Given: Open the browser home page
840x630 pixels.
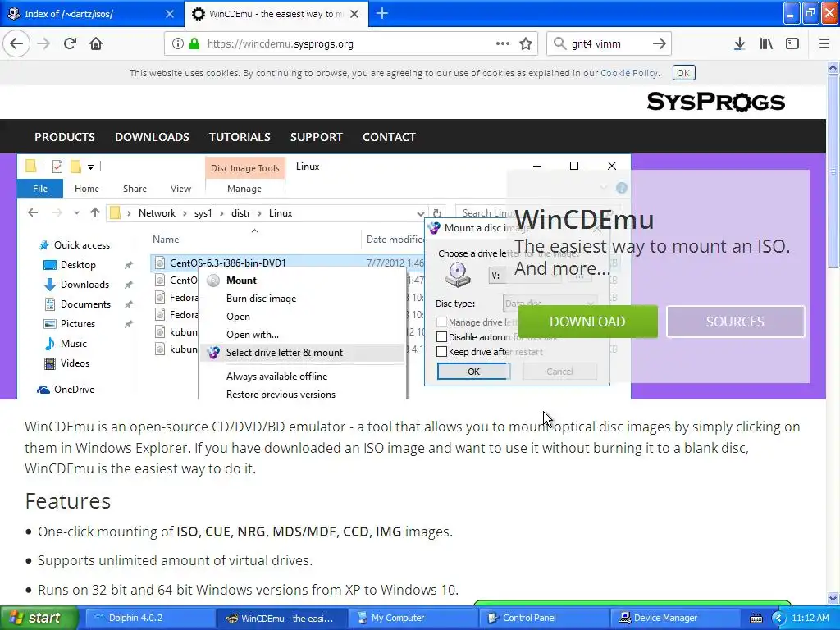Looking at the screenshot, I should [96, 43].
